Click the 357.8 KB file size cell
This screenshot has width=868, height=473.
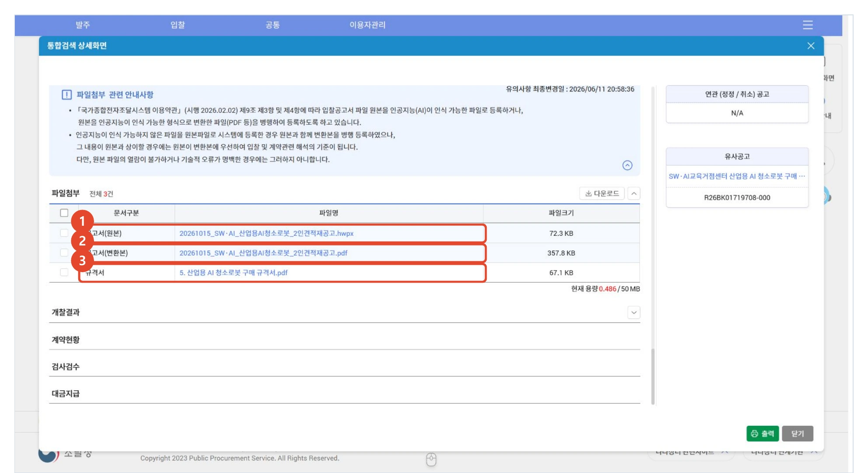(x=561, y=253)
